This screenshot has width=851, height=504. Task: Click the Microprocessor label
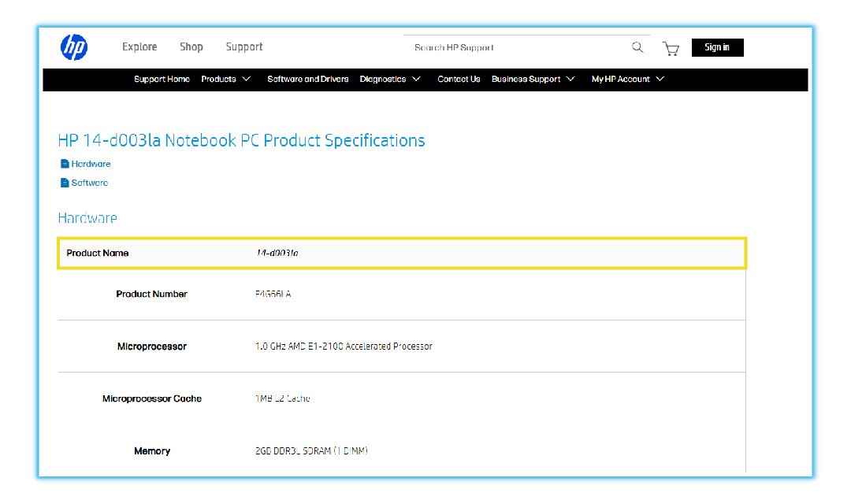[x=152, y=346]
